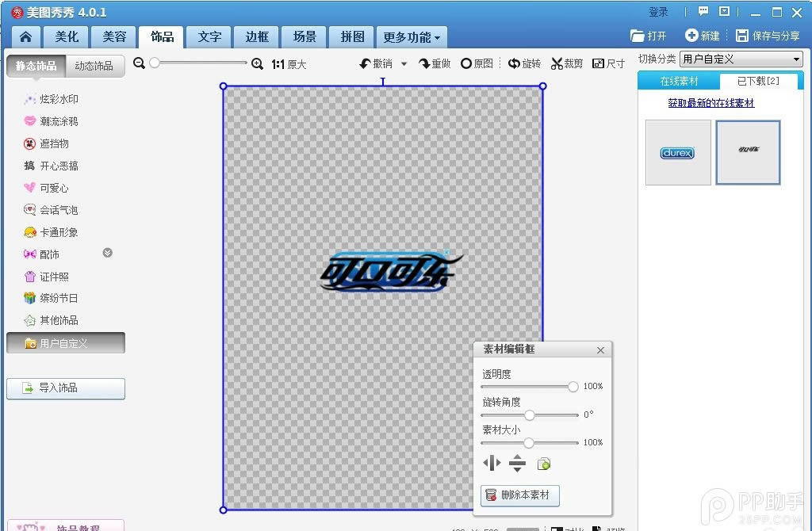Screen dimensions: 812x531
Task: Select 配饰 category
Action: [x=43, y=254]
